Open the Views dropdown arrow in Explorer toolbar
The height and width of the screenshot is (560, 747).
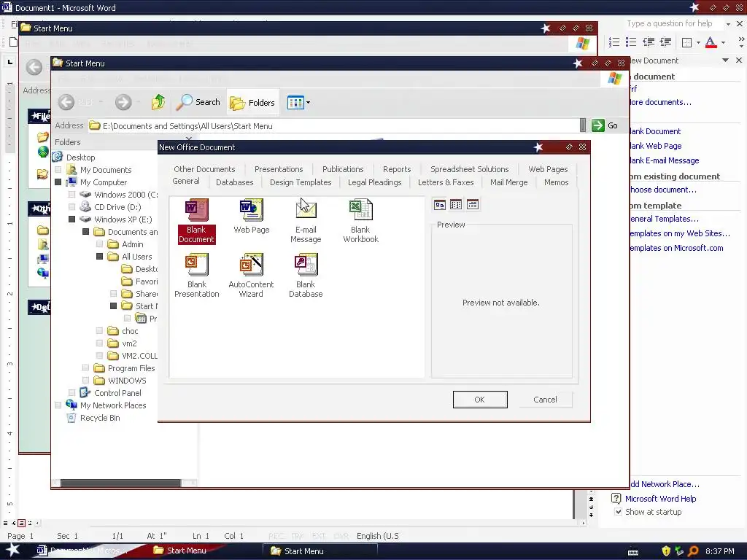(x=309, y=102)
